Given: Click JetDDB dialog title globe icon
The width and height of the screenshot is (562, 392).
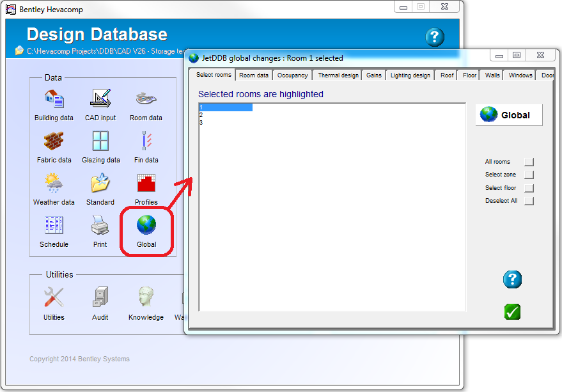Looking at the screenshot, I should tap(194, 58).
